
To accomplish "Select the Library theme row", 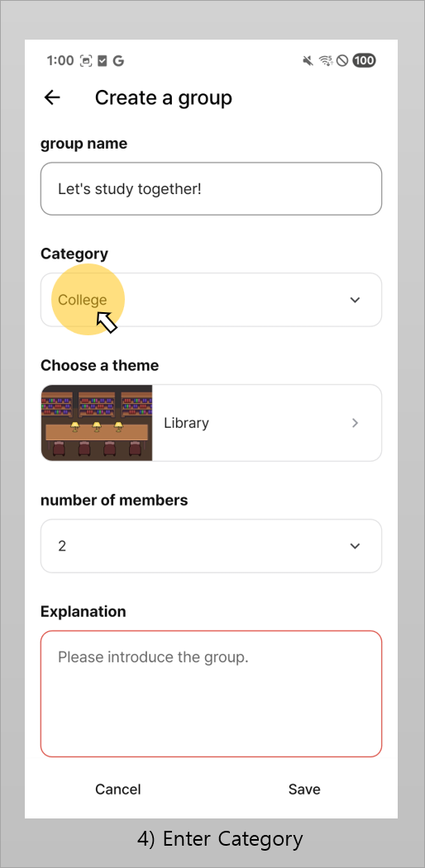I will (211, 423).
